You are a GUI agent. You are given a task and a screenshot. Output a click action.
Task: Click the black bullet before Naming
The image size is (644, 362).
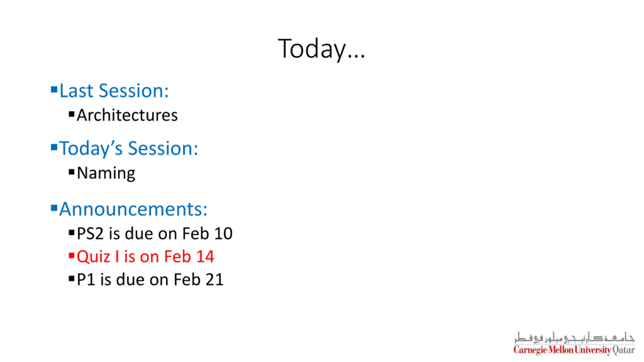tap(71, 172)
